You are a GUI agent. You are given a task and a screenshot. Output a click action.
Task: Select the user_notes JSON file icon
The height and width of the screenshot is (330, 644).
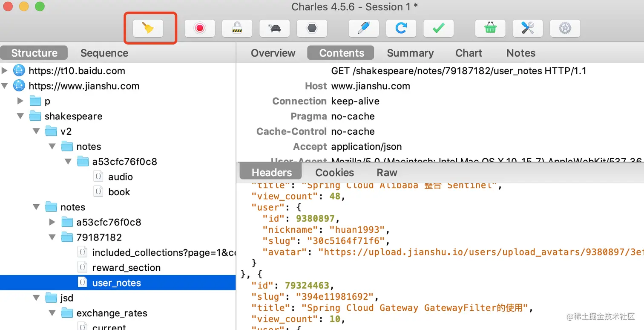tap(83, 283)
